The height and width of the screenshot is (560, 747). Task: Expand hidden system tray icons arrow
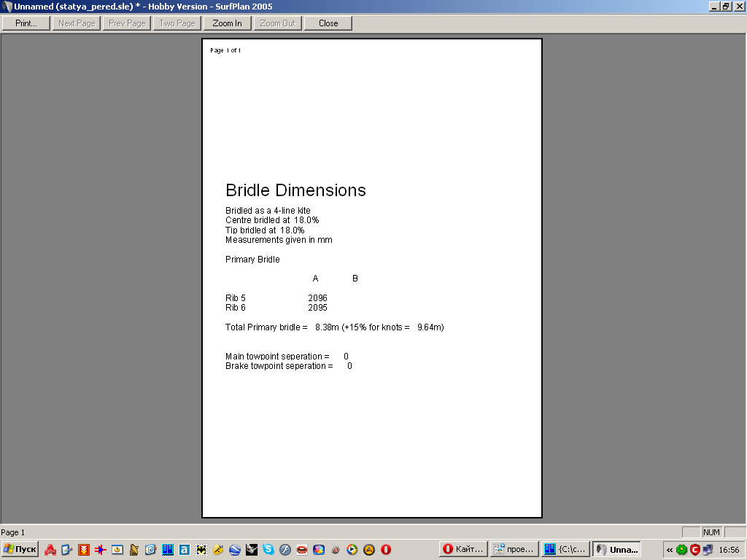click(670, 550)
